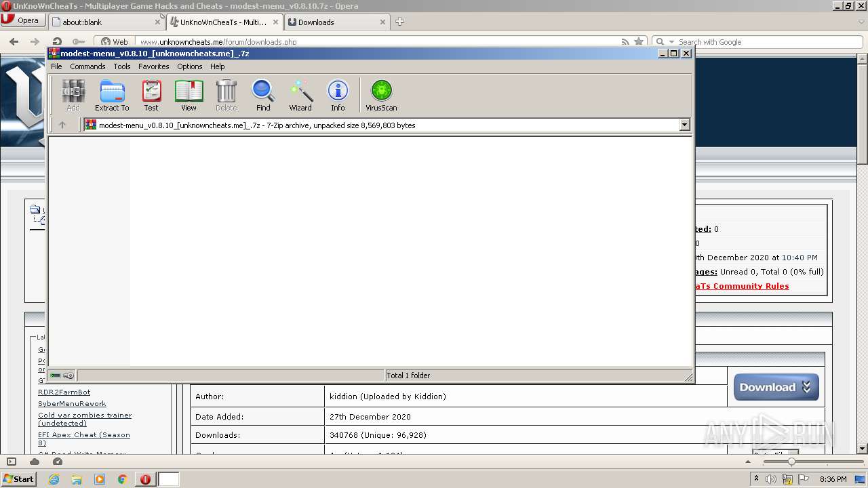This screenshot has height=488, width=868.
Task: Open the Options menu
Action: click(x=190, y=66)
